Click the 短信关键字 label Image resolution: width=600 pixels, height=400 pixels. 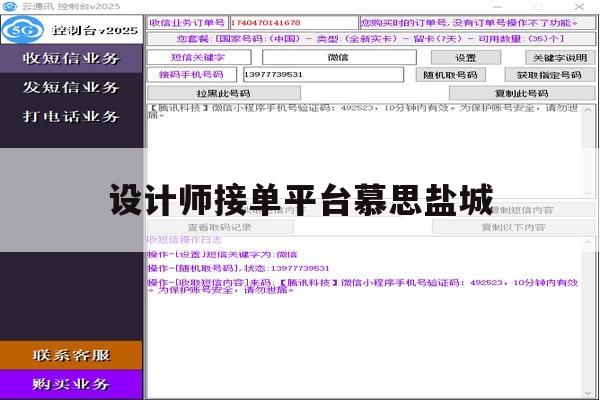(x=199, y=57)
